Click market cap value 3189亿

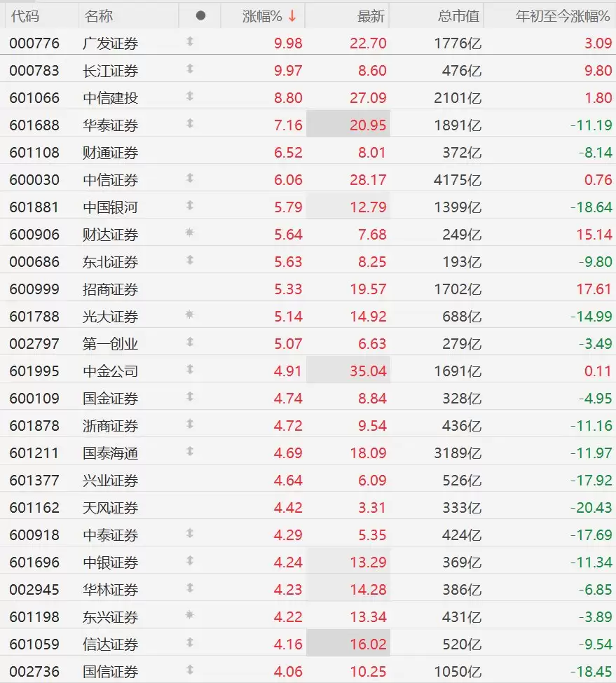[458, 453]
